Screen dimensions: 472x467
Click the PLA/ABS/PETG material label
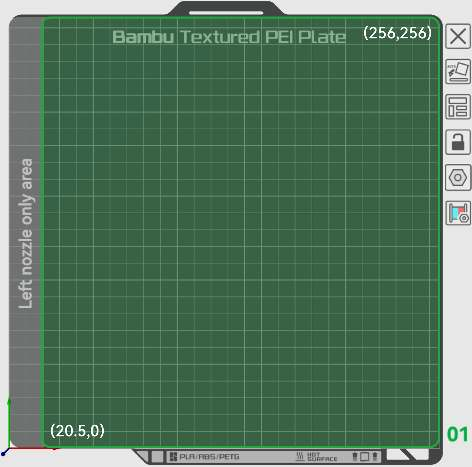point(209,457)
